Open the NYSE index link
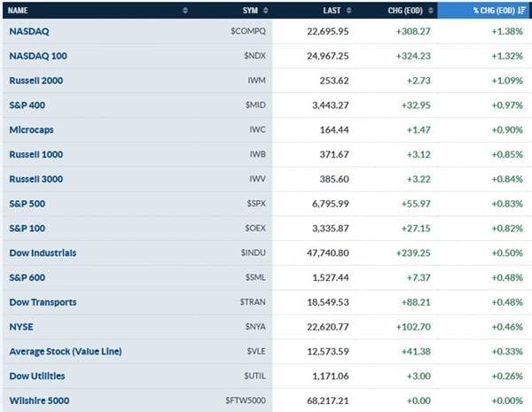The image size is (532, 412). (x=21, y=327)
